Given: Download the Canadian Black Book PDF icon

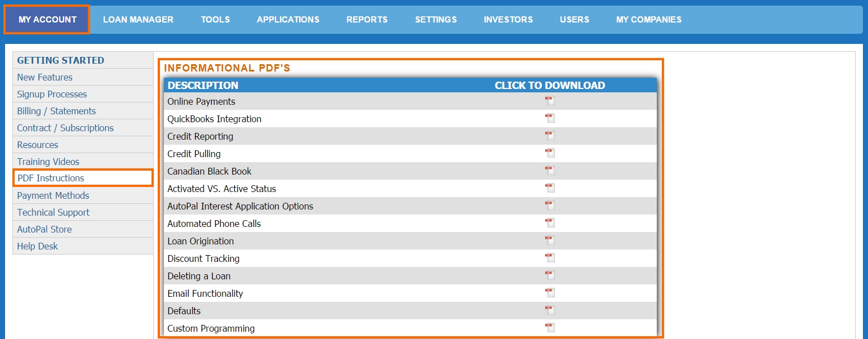Looking at the screenshot, I should (550, 171).
